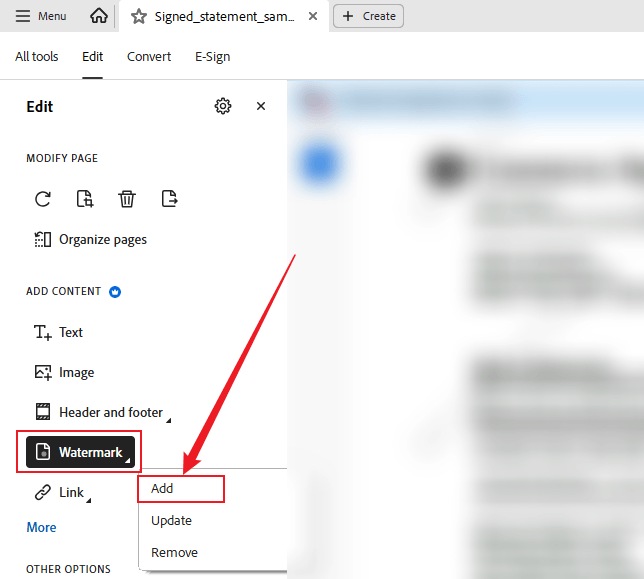Close the Signed_statement document tab
The width and height of the screenshot is (644, 579).
[313, 16]
